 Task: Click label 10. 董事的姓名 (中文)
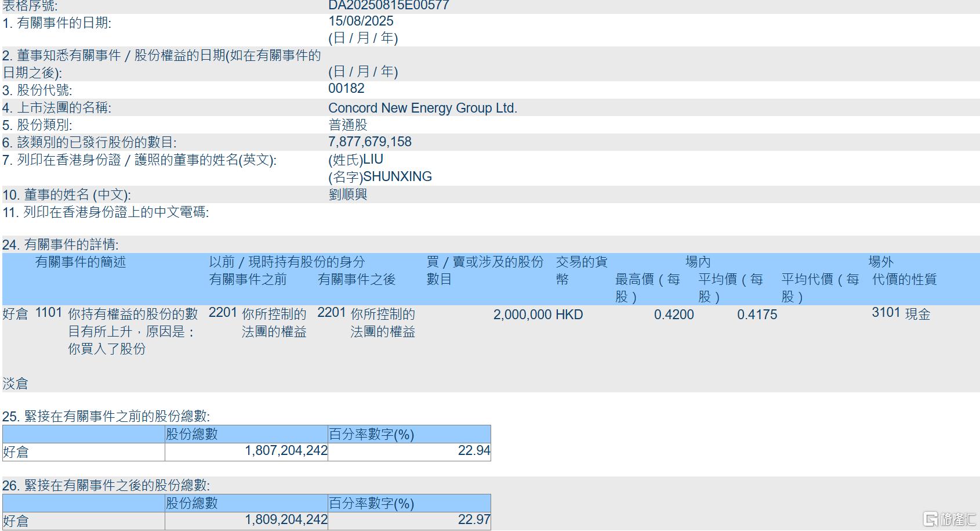coord(67,195)
